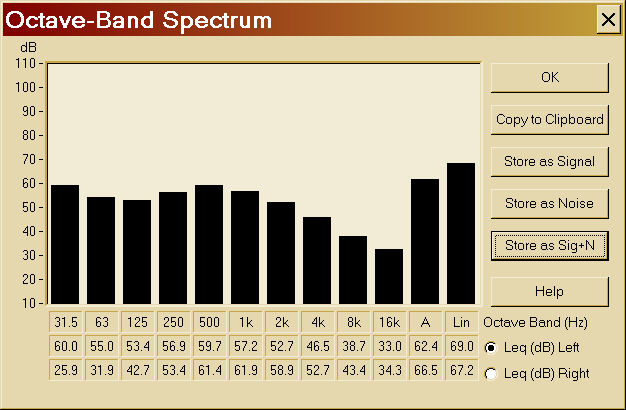This screenshot has height=410, width=626.
Task: Click the Left value 57.2
Action: (246, 346)
